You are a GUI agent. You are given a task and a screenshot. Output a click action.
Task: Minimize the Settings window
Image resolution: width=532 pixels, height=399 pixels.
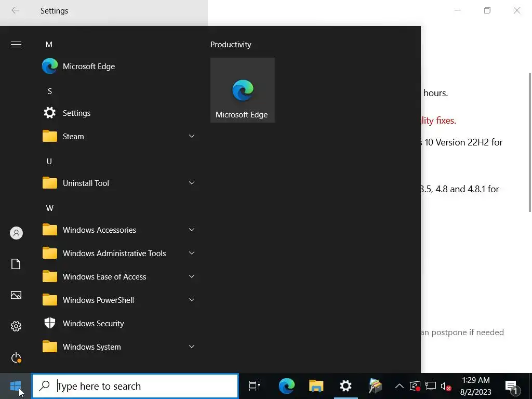tap(458, 10)
